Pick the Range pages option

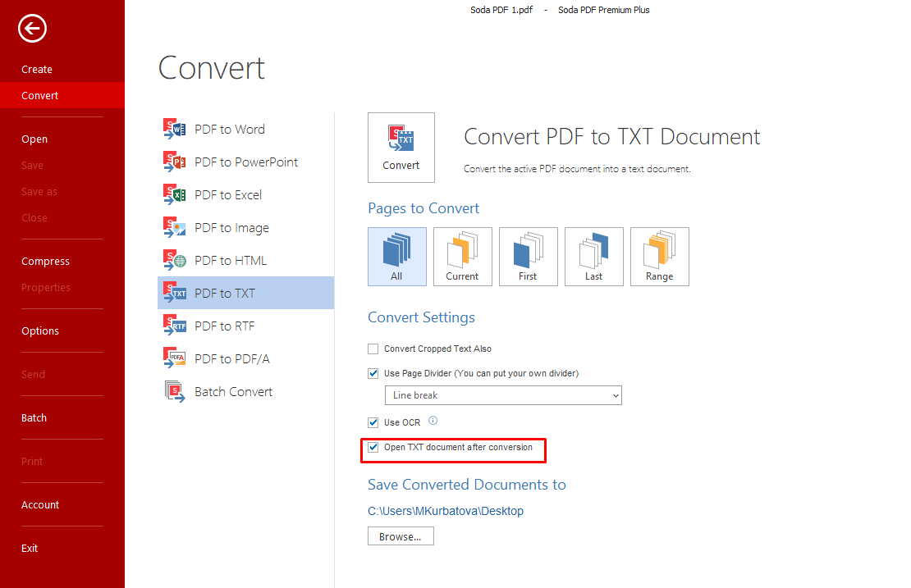(659, 257)
